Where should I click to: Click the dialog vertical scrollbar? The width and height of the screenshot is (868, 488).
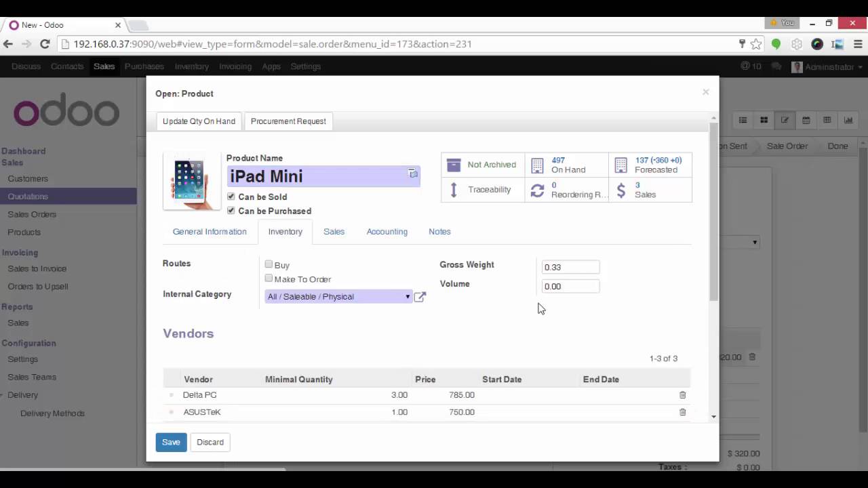713,210
